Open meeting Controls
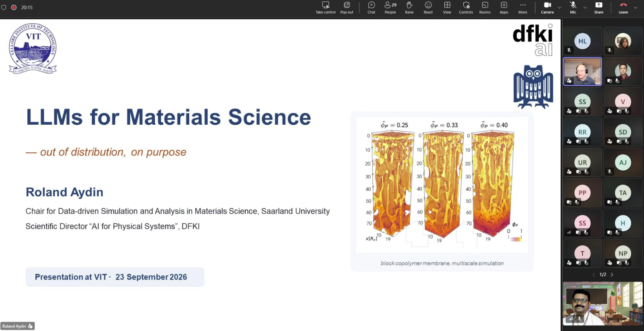 (466, 8)
